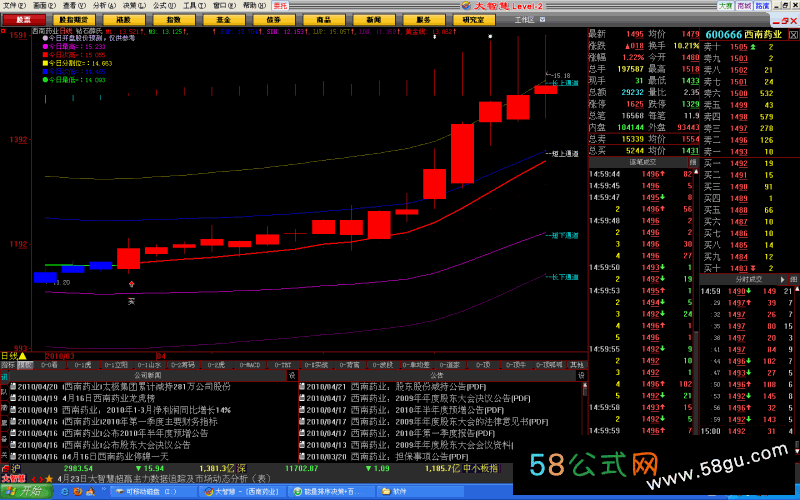Select the 0-2筹码 indicator tab
The height and width of the screenshot is (500, 800).
point(183,365)
